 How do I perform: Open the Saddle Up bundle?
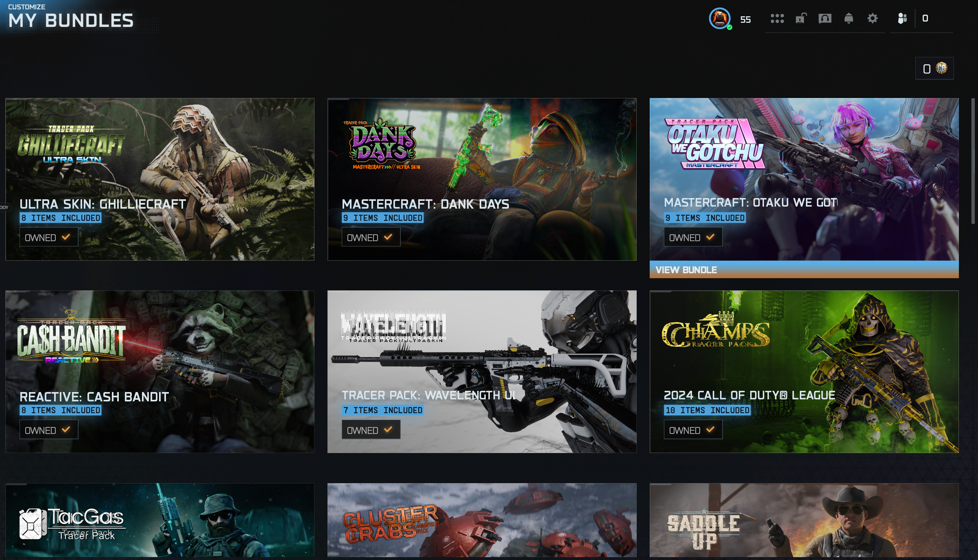point(804,520)
